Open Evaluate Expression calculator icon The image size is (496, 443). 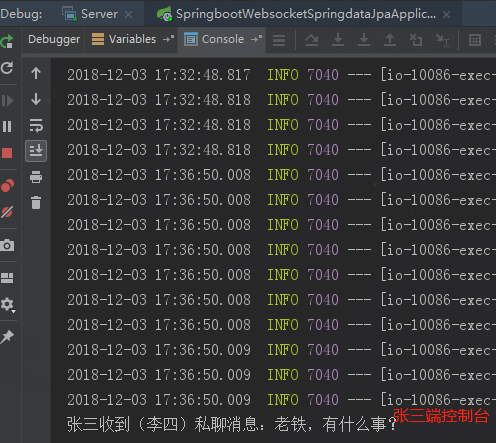pos(475,40)
